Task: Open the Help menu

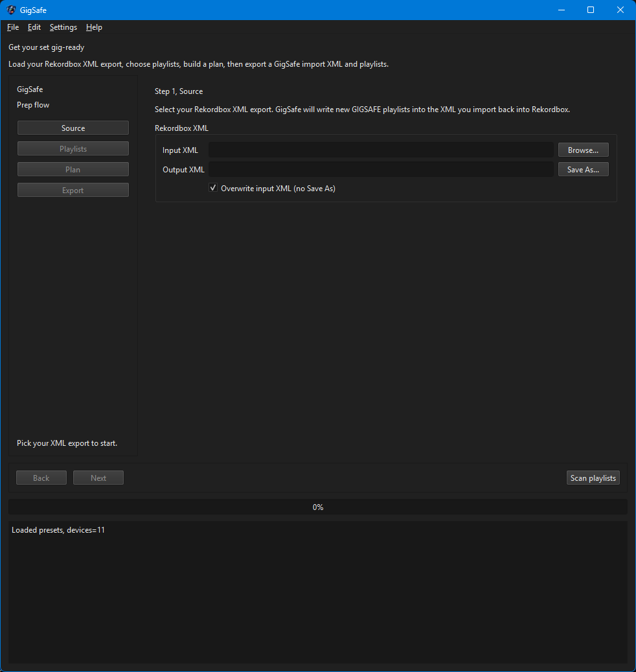Action: pyautogui.click(x=94, y=27)
